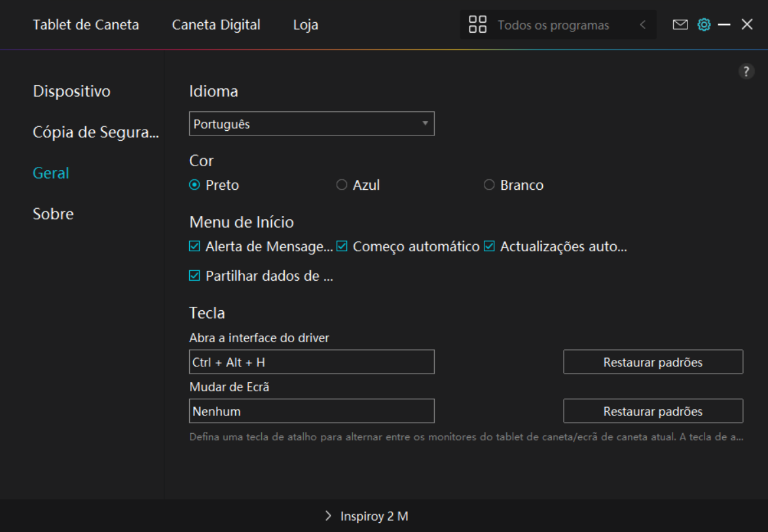Image resolution: width=768 pixels, height=532 pixels.
Task: Click the programs grid icon
Action: click(478, 25)
